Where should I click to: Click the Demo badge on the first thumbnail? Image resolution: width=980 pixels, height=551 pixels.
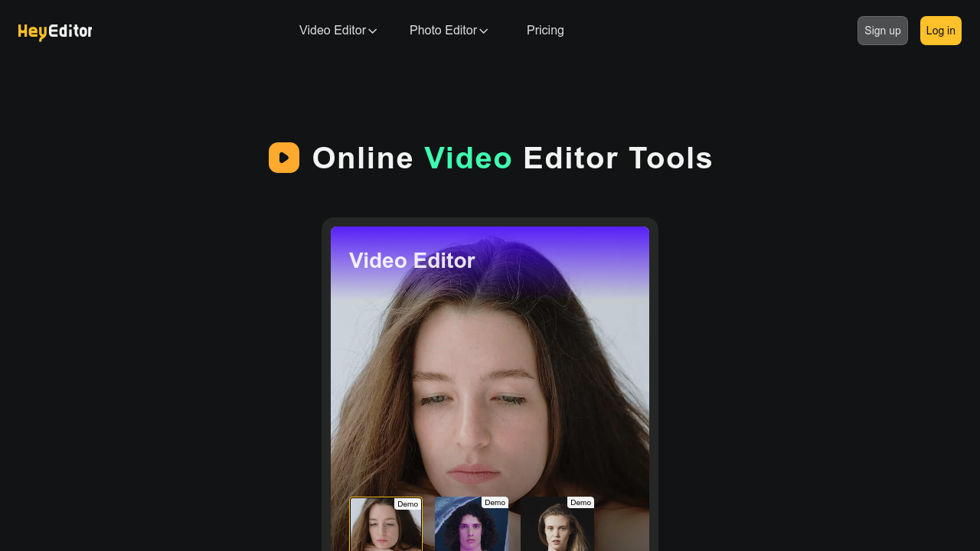pyautogui.click(x=407, y=504)
